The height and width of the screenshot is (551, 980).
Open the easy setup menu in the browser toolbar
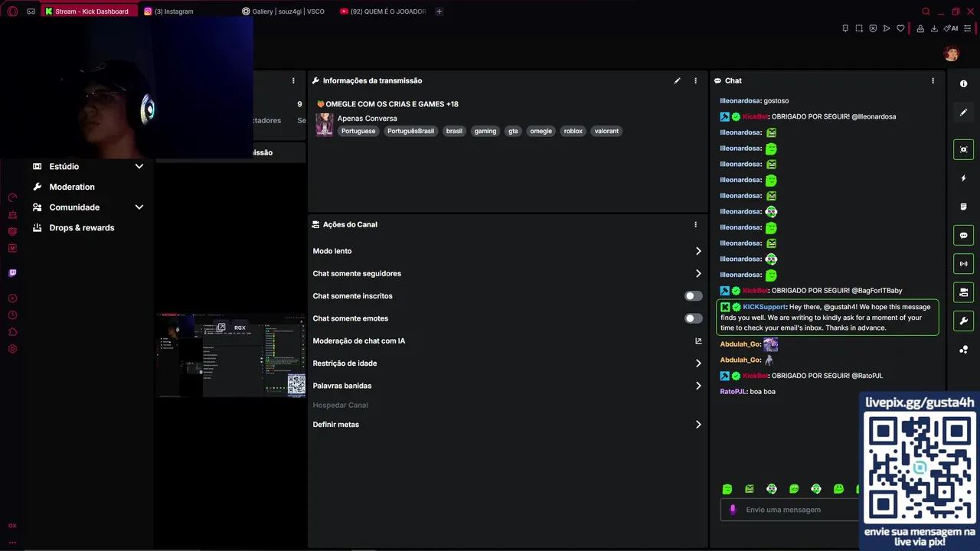coord(967,28)
